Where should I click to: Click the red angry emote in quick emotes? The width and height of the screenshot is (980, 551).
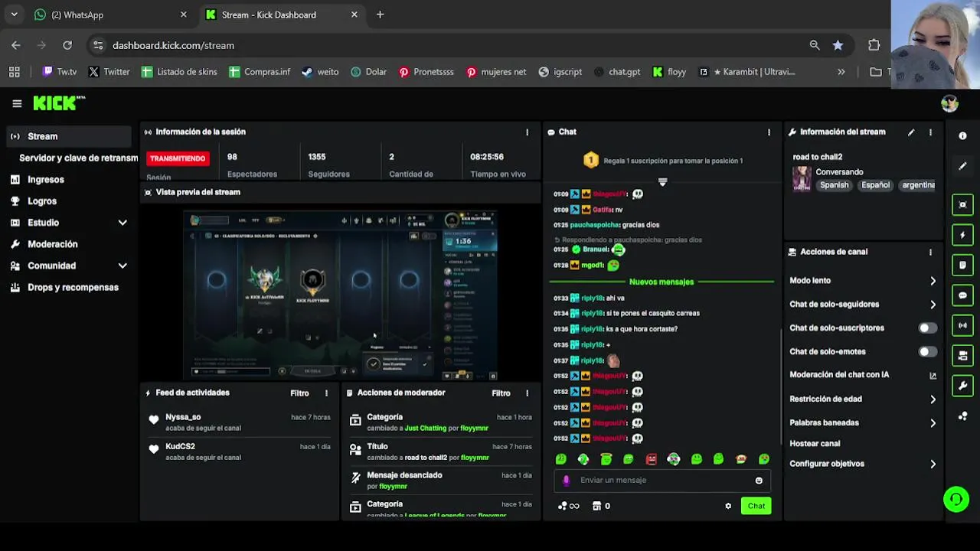click(x=651, y=459)
